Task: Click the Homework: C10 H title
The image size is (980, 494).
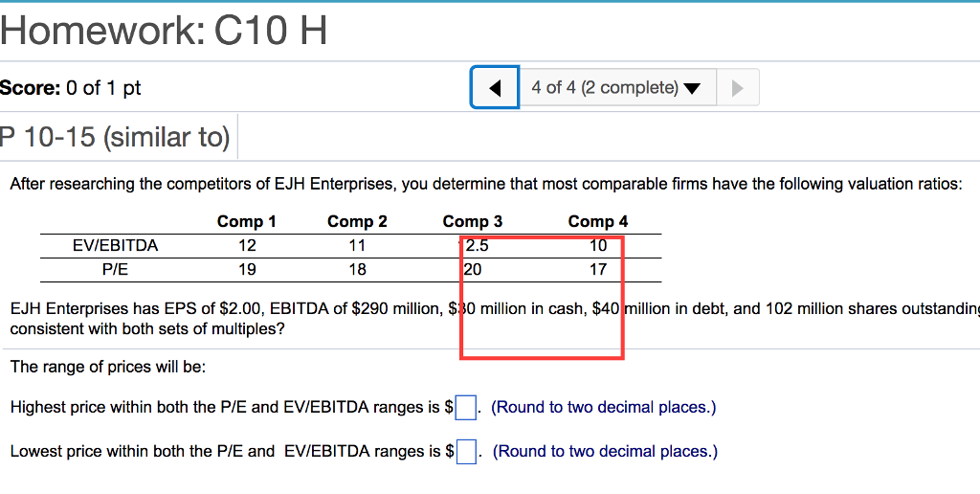Action: [x=164, y=31]
